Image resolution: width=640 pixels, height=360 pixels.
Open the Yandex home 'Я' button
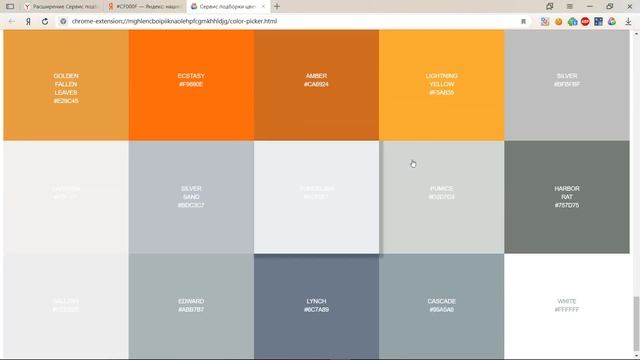click(28, 21)
